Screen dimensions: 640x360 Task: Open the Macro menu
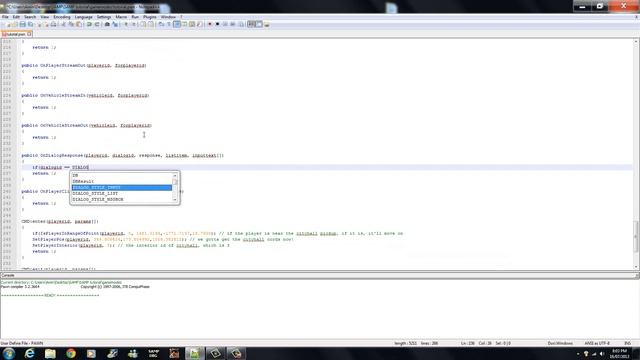121,17
